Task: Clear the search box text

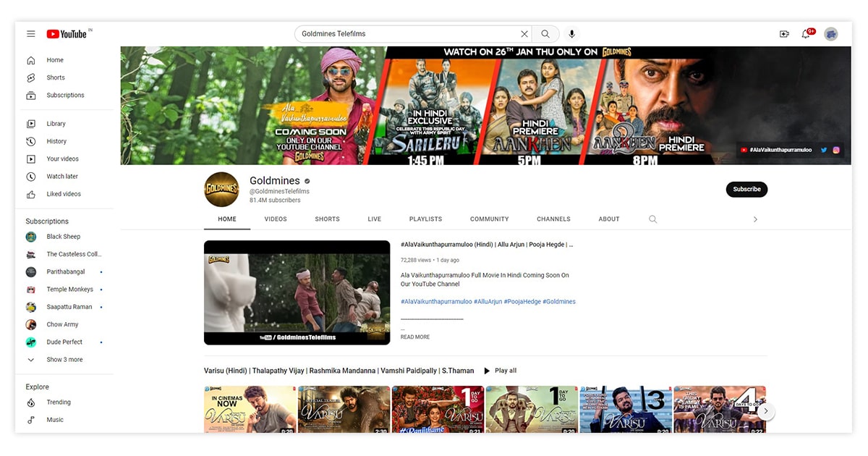Action: 524,34
